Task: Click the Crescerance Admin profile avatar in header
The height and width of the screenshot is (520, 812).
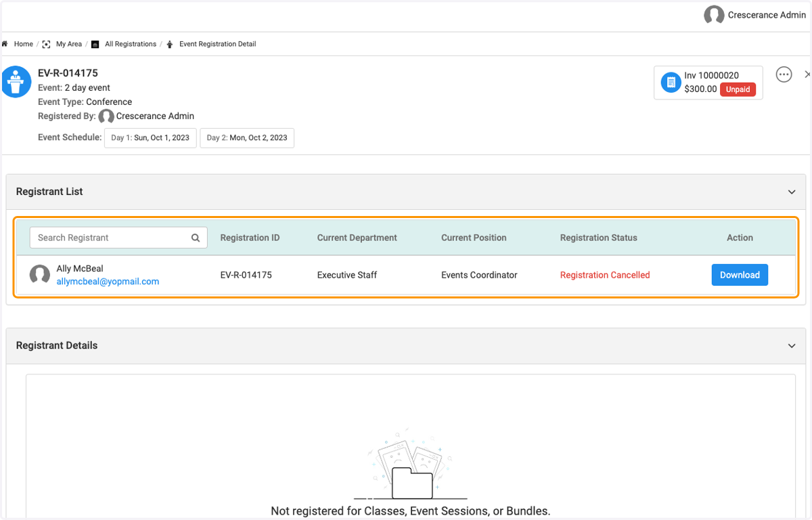Action: (714, 15)
